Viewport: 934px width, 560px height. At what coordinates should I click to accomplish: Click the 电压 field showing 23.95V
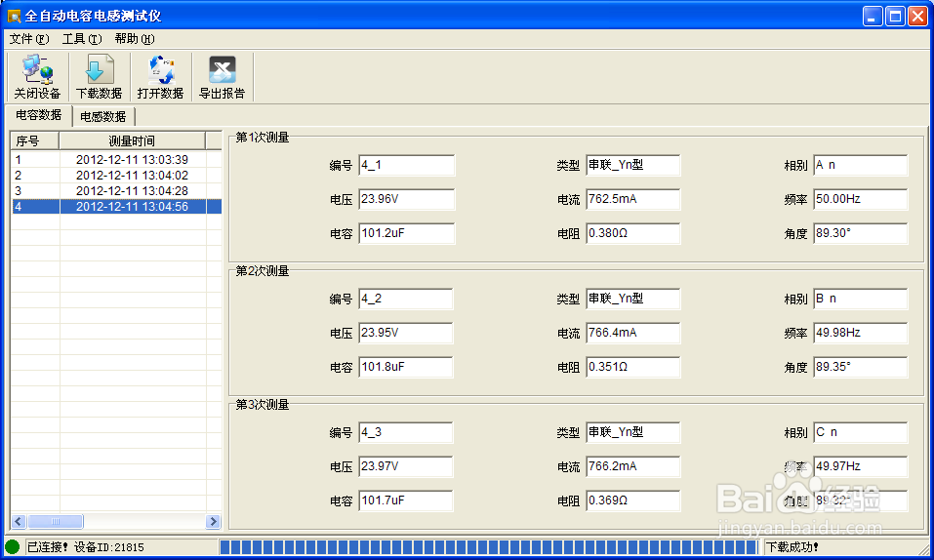(406, 333)
